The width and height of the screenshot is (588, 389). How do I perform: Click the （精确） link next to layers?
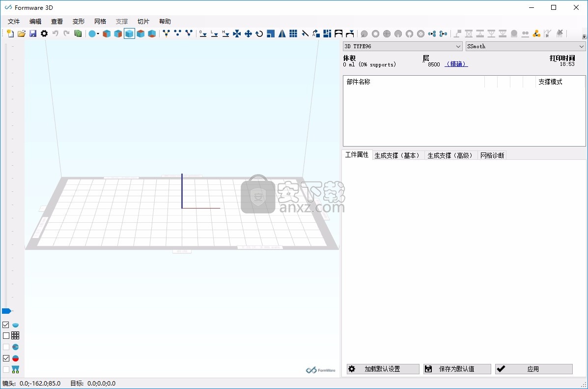point(456,64)
